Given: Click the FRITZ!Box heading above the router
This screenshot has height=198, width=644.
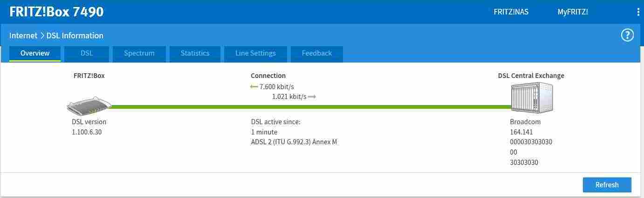Looking at the screenshot, I should (x=89, y=76).
